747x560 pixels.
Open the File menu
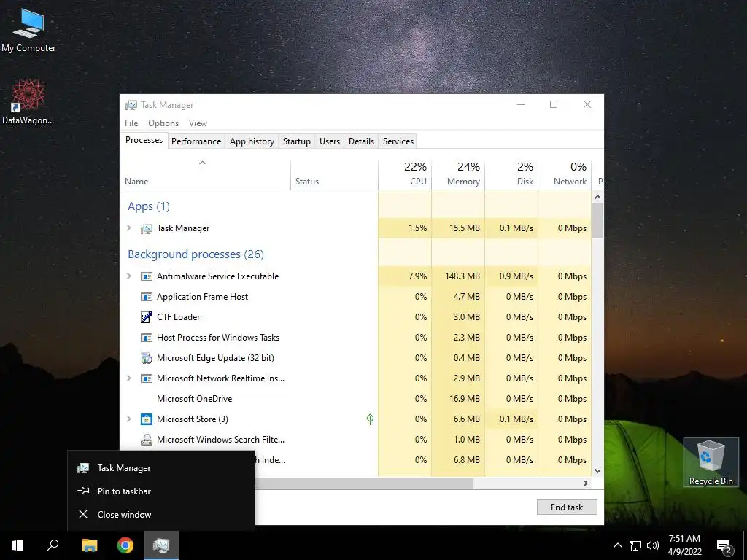tap(131, 122)
